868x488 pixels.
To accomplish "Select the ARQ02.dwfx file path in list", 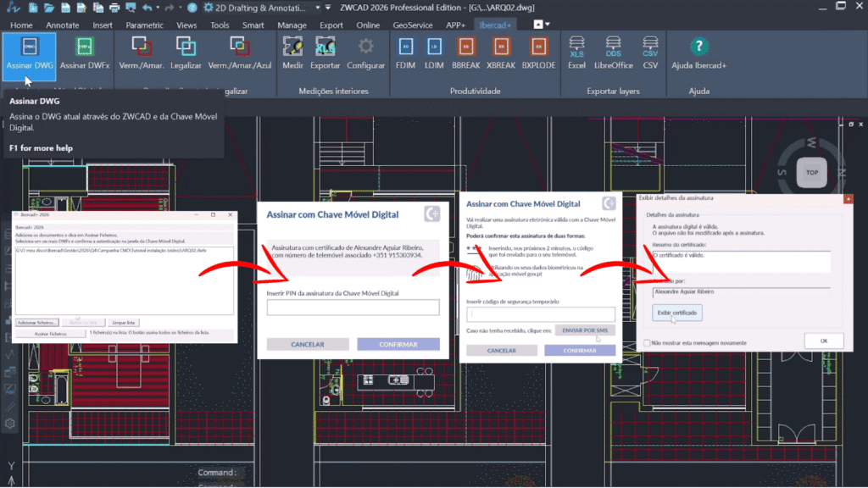I will [x=111, y=251].
